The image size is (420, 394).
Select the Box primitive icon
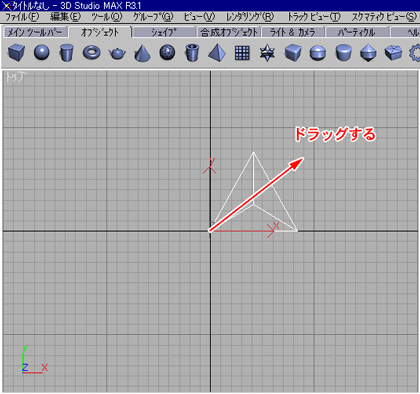point(16,53)
